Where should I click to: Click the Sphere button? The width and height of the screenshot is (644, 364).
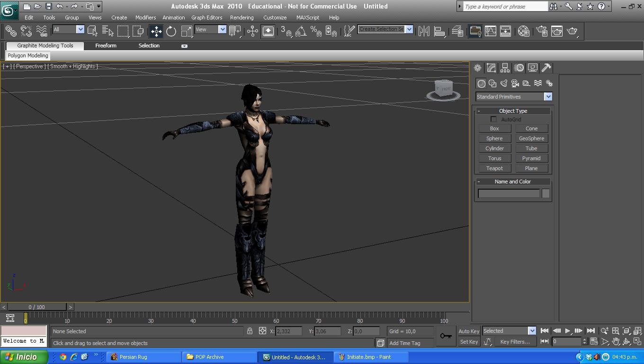[494, 138]
